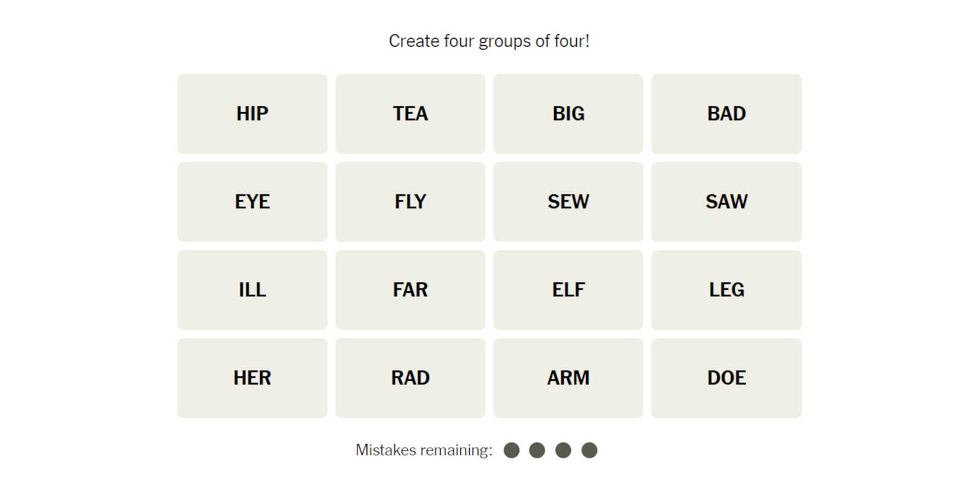Click the LEG word tile
980x490 pixels.
[726, 289]
